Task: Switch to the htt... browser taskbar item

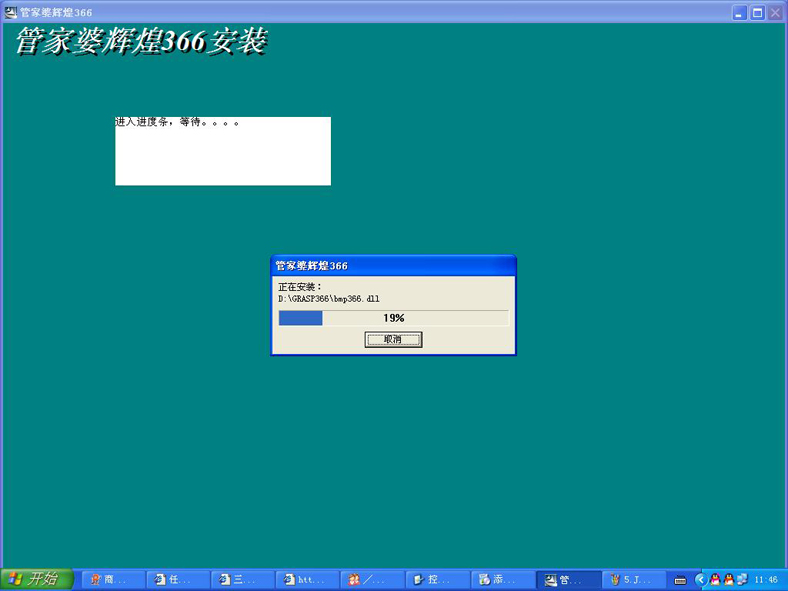Action: pyautogui.click(x=308, y=580)
